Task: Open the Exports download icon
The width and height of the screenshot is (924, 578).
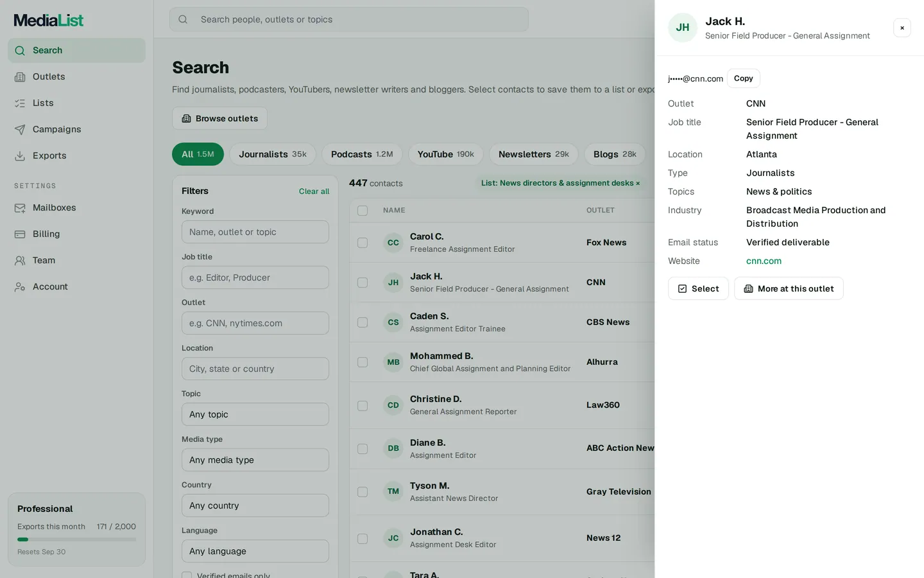Action: [20, 155]
